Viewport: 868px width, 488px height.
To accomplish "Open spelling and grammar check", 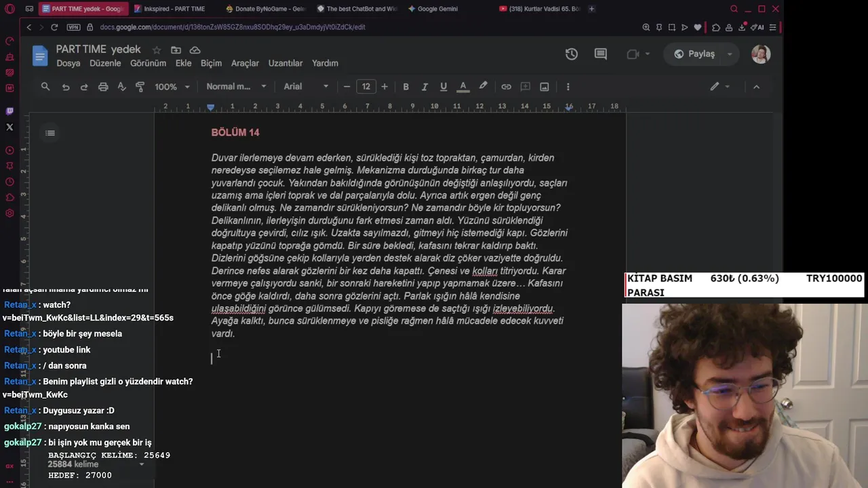I will [122, 87].
